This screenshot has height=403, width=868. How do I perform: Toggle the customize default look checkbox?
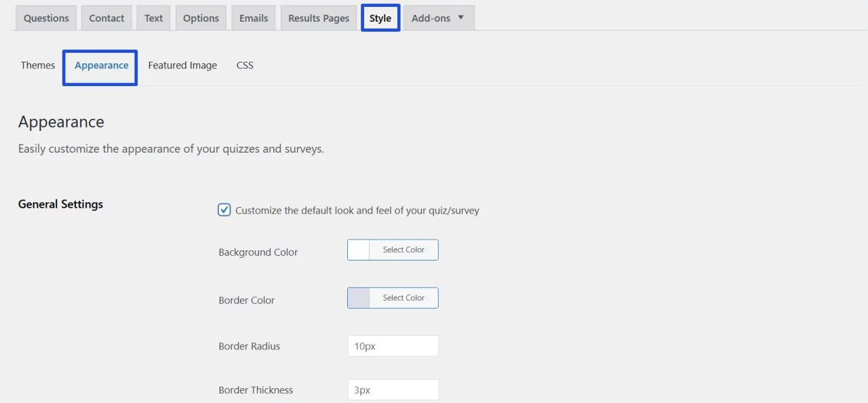(x=224, y=210)
